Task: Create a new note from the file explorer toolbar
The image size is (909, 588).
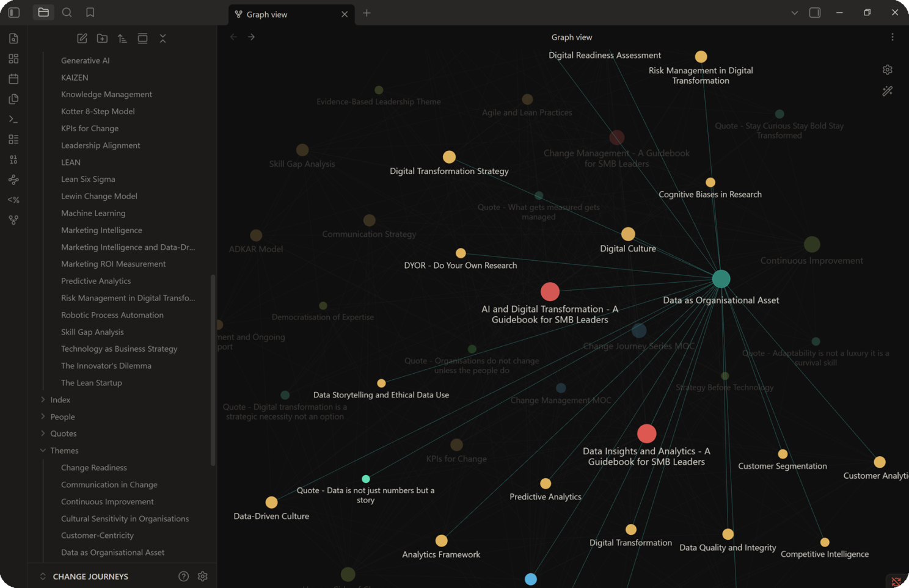Action: click(x=82, y=38)
